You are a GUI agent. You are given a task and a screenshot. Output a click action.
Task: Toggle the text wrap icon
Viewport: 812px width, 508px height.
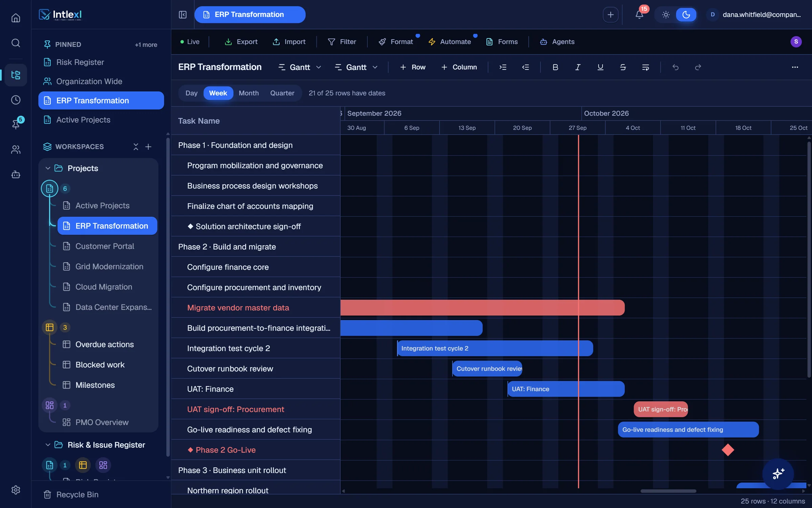(646, 67)
